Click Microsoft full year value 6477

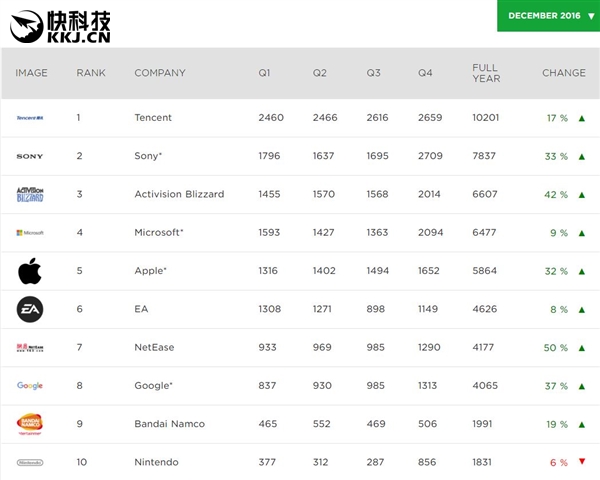484,232
